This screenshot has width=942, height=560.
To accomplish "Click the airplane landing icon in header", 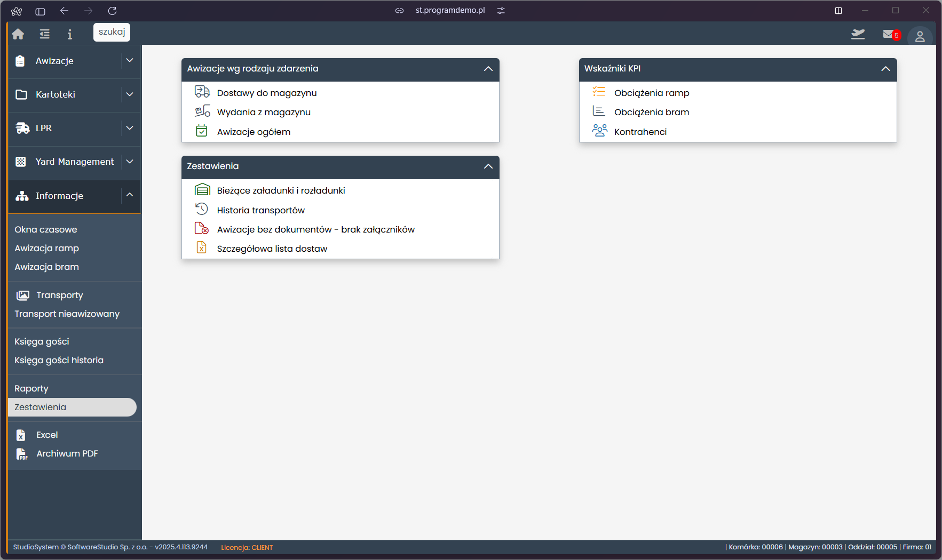I will 858,35.
